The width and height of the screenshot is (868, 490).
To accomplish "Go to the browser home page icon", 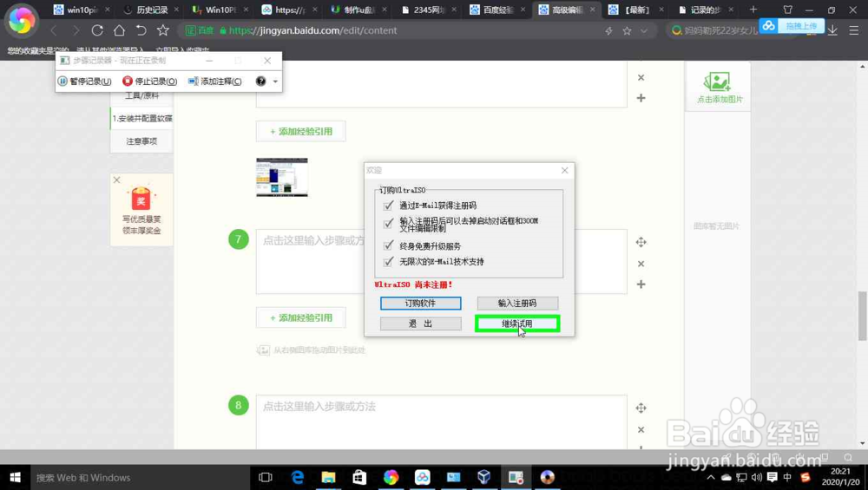I will click(119, 30).
